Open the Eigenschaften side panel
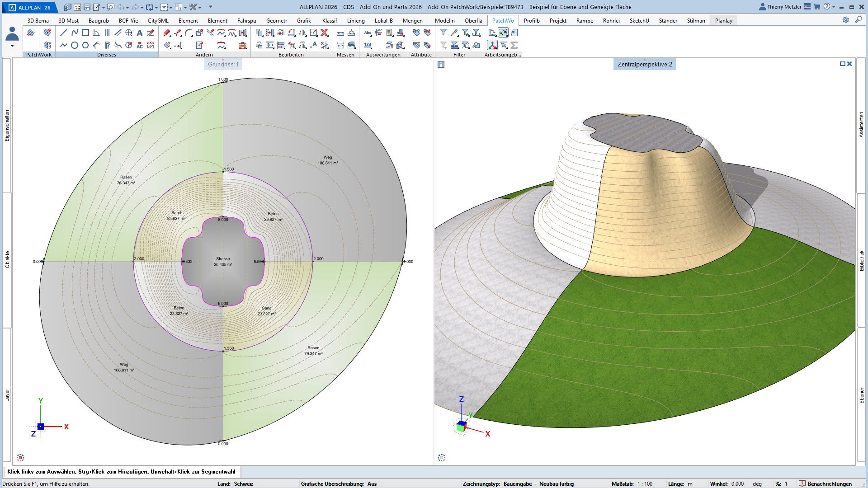 7,126
